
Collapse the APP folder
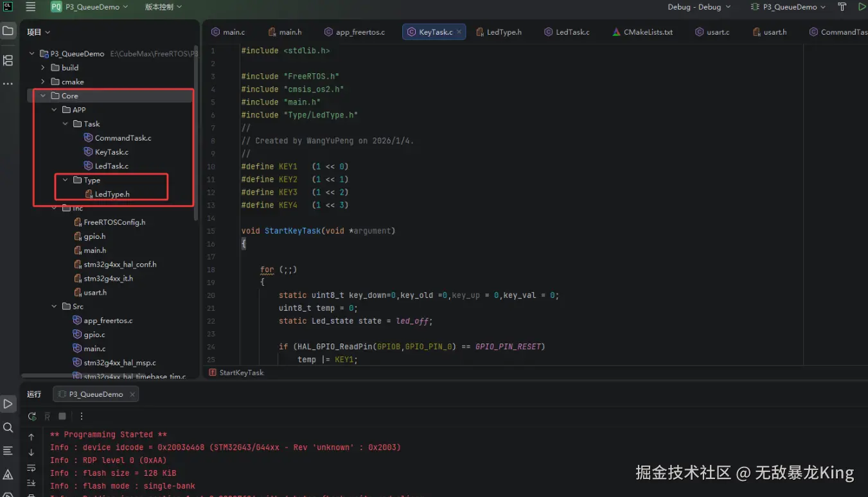click(54, 110)
